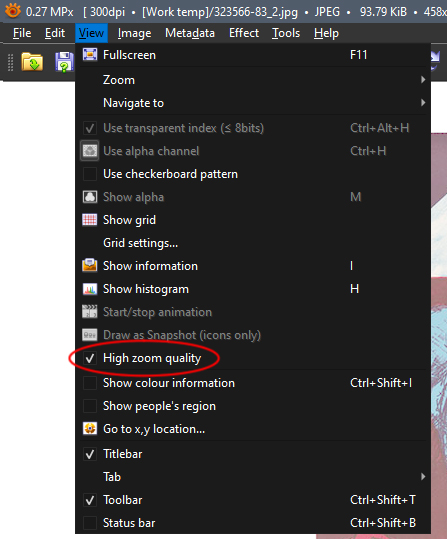Open the Metadata menu
Image resolution: width=447 pixels, height=539 pixels.
point(190,33)
